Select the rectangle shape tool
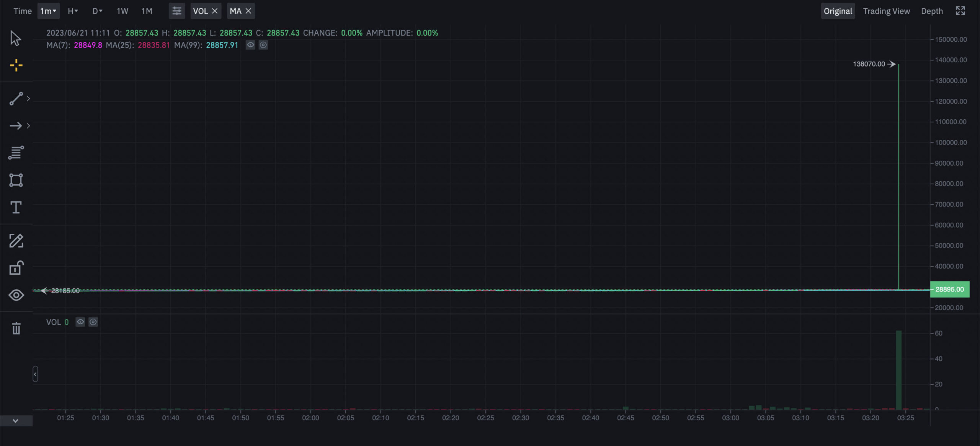The width and height of the screenshot is (980, 446). point(16,180)
